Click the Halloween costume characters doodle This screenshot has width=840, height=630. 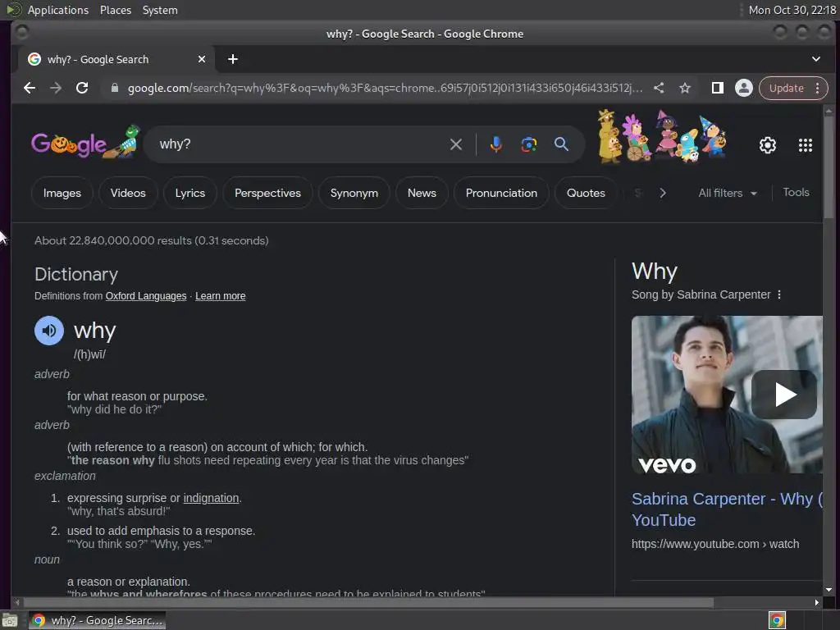[x=662, y=137]
